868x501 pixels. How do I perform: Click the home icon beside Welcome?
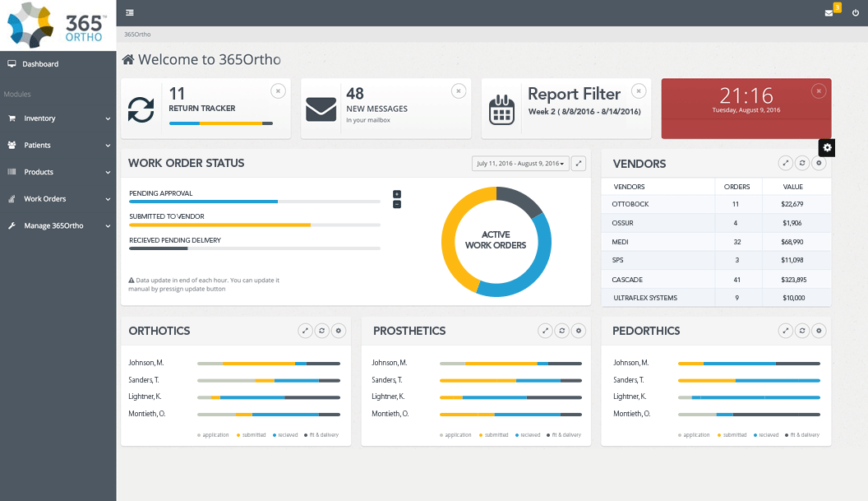click(x=128, y=59)
